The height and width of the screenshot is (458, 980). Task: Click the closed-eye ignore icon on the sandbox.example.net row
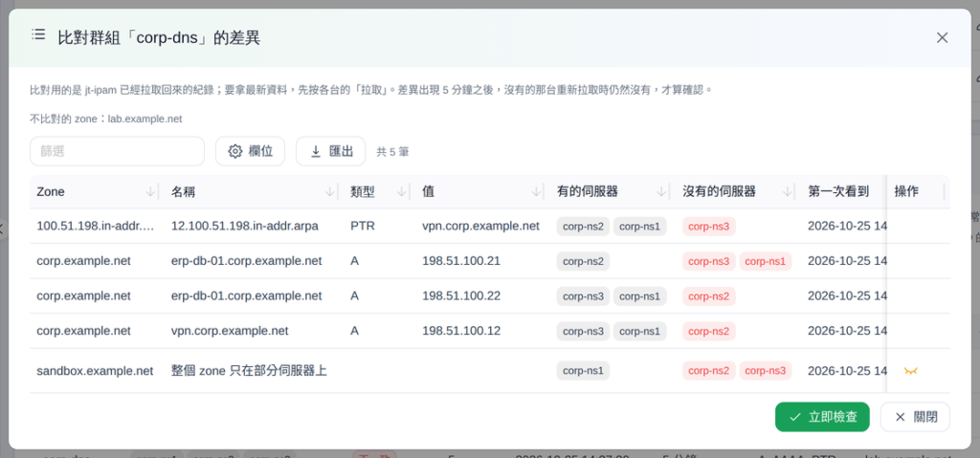click(x=911, y=371)
